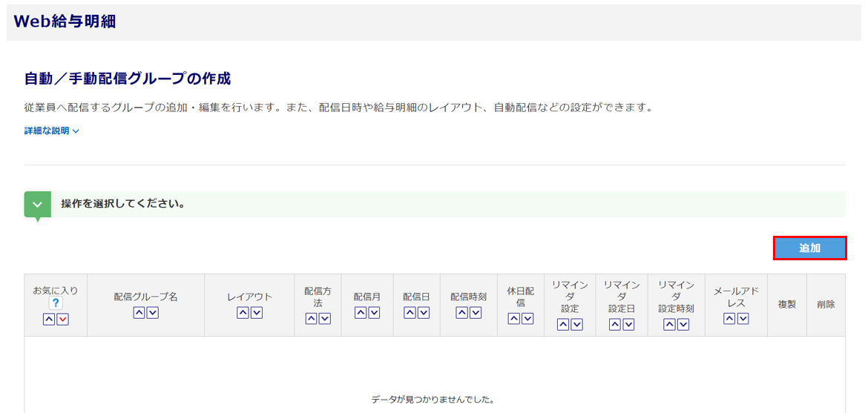Sort レイアウト column ascending

coord(243,314)
